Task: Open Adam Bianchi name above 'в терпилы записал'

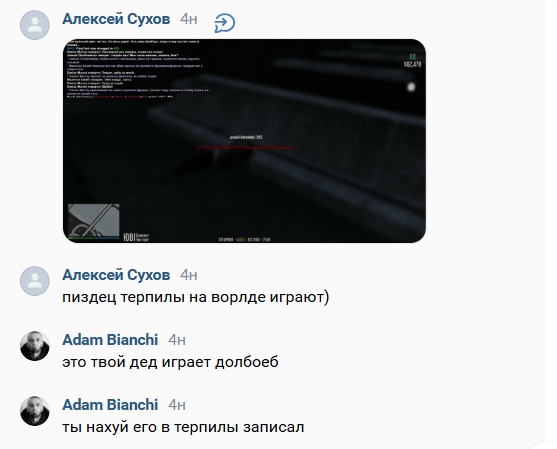Action: (110, 405)
